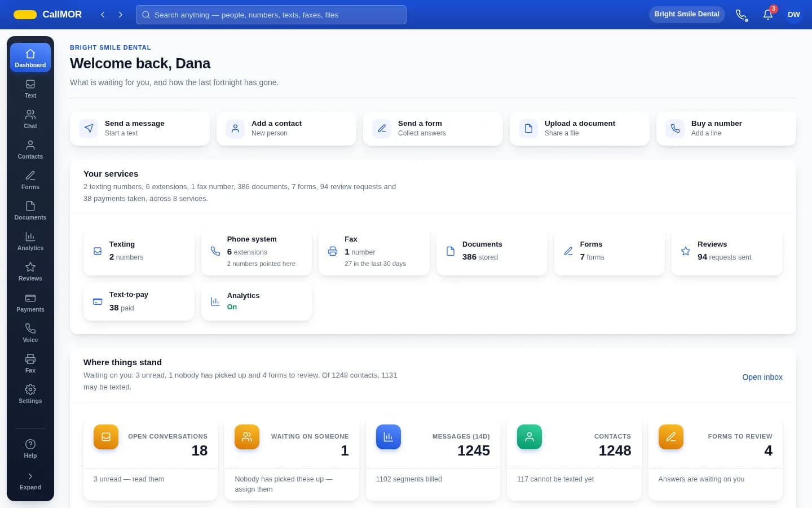Image resolution: width=812 pixels, height=508 pixels.
Task: Click "27 in the last 30 days" text
Action: pyautogui.click(x=375, y=264)
